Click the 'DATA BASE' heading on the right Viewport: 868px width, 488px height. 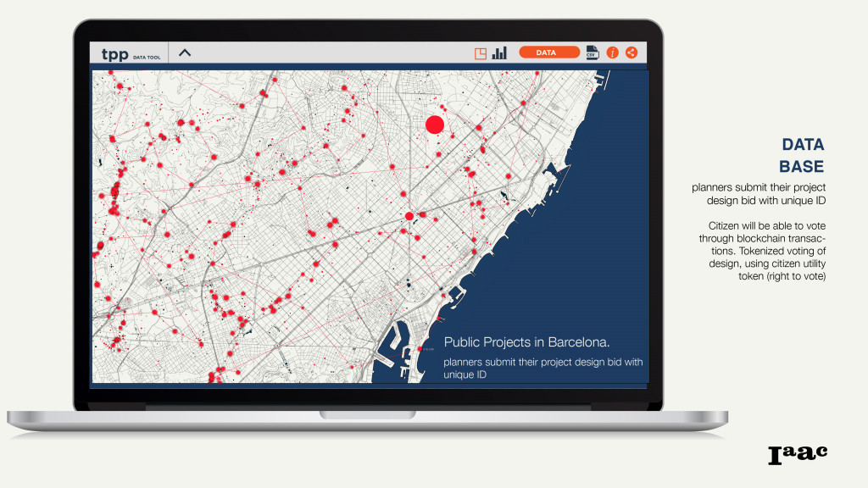pos(802,155)
